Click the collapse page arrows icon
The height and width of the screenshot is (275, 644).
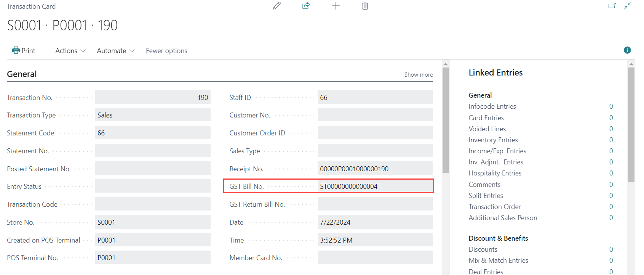click(x=628, y=6)
